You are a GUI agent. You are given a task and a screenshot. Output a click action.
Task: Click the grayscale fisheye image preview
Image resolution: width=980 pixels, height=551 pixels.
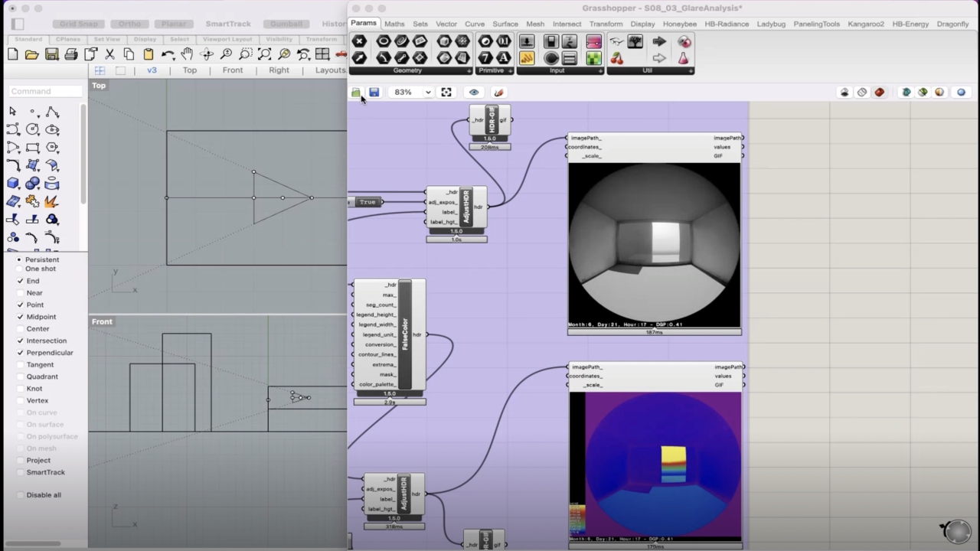[x=655, y=246]
